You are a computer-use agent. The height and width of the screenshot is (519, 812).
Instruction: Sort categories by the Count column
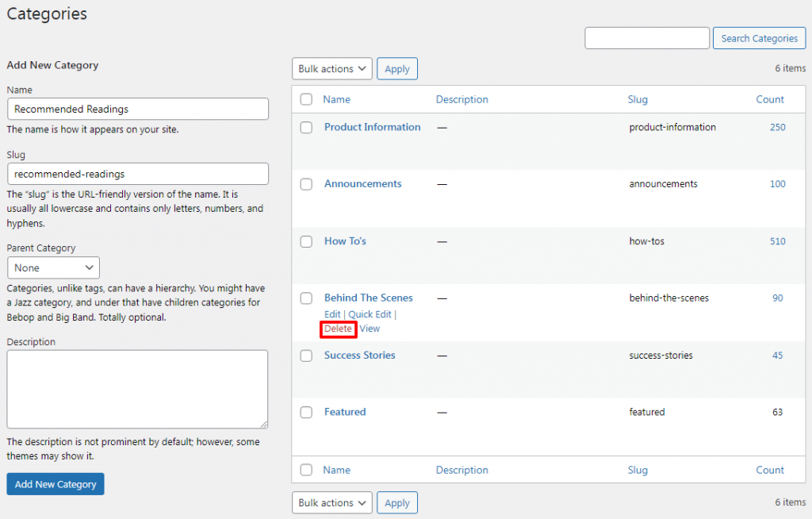pyautogui.click(x=769, y=99)
